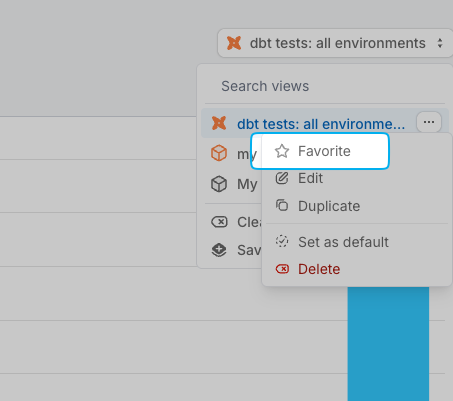Open the three-dot menu for dbt tests view
Screen dimensions: 453x401
(429, 122)
